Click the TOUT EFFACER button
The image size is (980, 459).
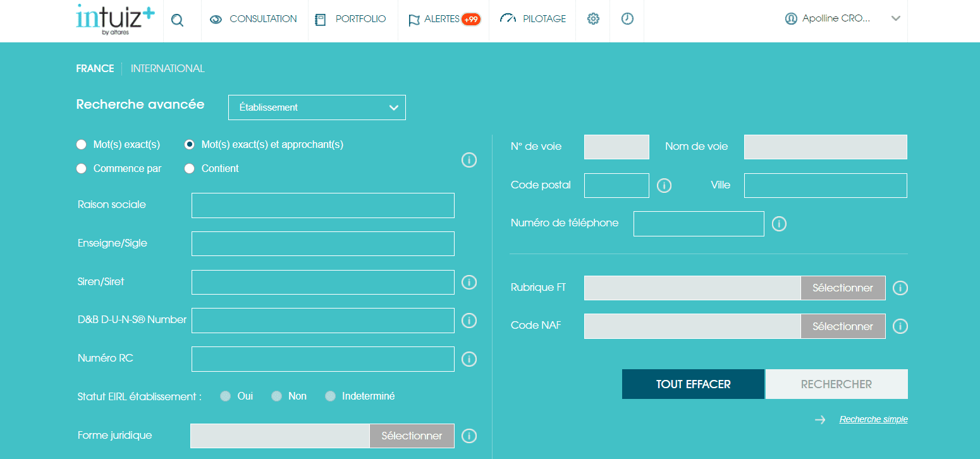pos(694,384)
